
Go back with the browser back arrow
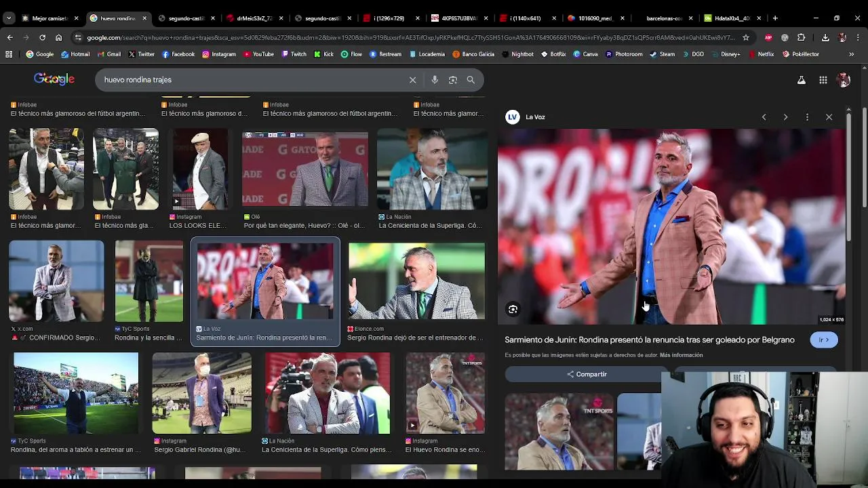(9, 37)
